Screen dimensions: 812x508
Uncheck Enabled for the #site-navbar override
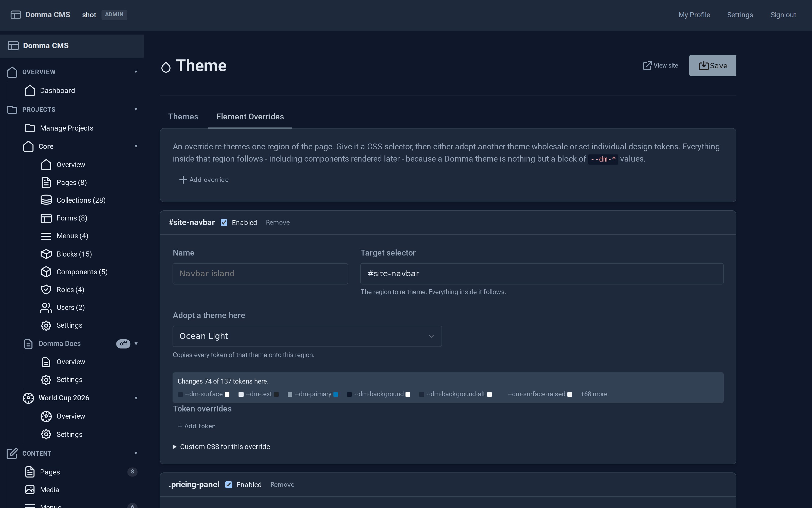(224, 223)
